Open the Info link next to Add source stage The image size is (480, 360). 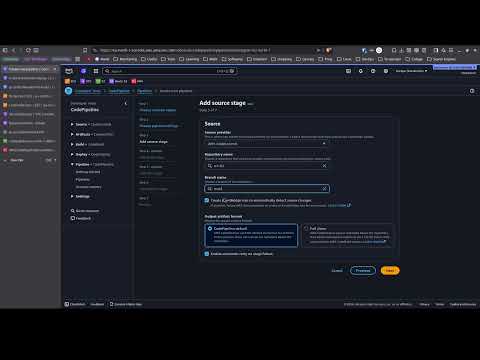(250, 104)
